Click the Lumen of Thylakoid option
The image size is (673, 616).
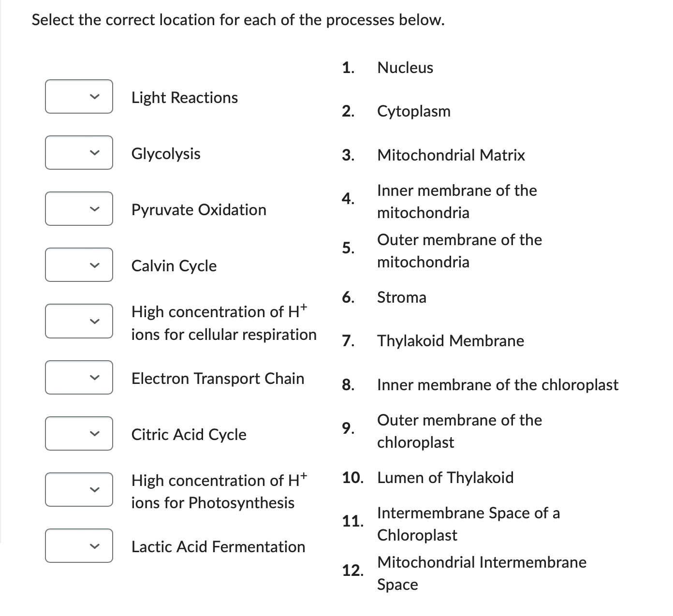tap(445, 477)
